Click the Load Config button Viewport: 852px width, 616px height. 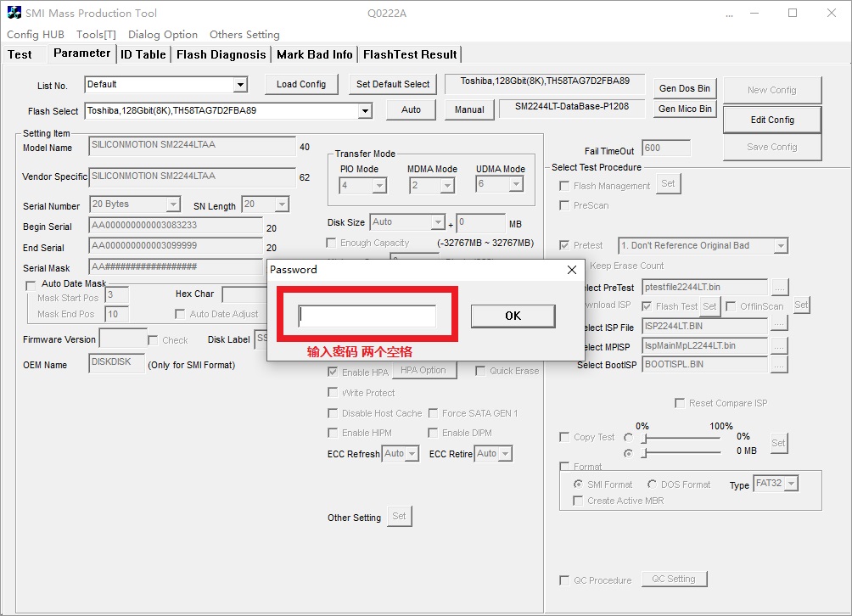pos(300,84)
